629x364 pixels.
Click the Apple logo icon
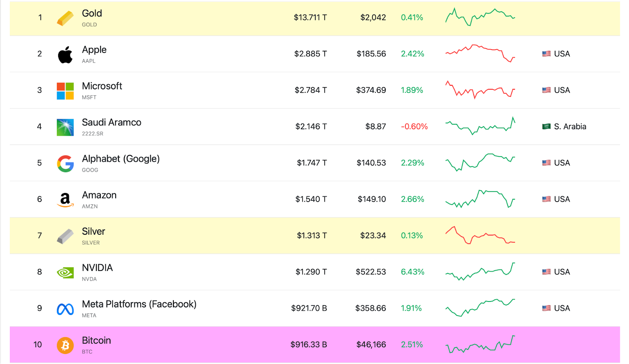coord(65,55)
